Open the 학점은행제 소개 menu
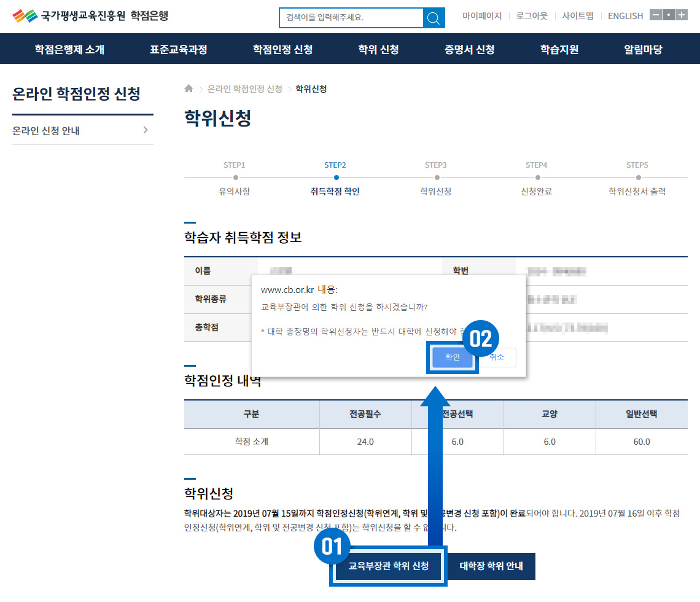700x602 pixels. click(69, 50)
